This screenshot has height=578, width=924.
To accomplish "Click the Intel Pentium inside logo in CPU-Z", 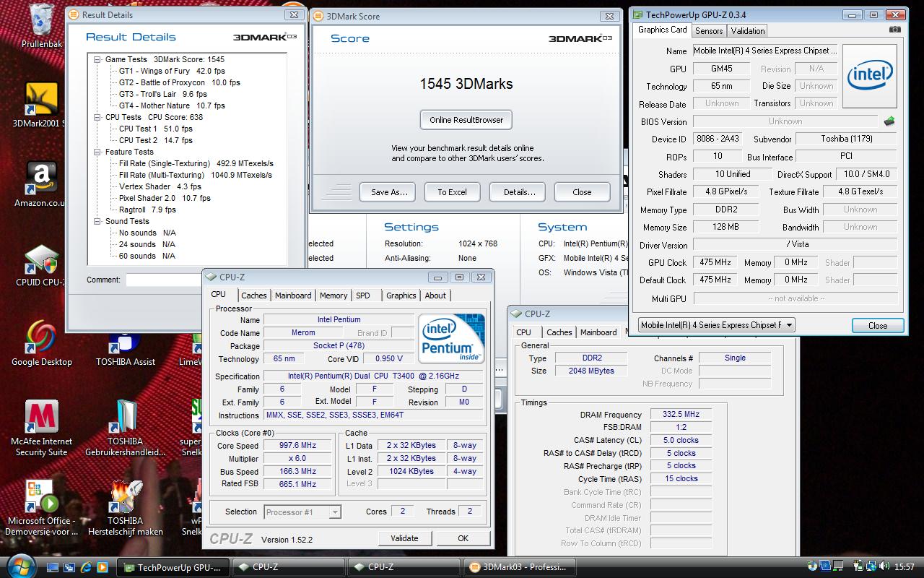I will point(452,339).
